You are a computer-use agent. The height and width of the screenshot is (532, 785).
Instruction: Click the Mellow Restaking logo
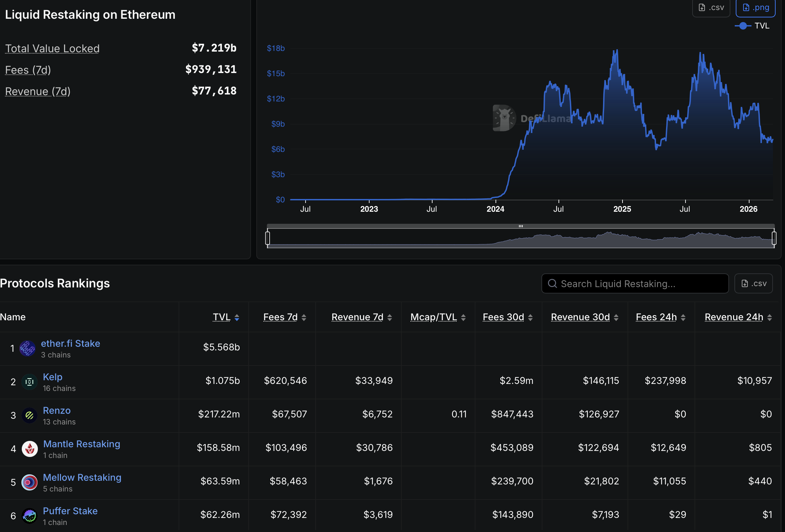tap(29, 482)
